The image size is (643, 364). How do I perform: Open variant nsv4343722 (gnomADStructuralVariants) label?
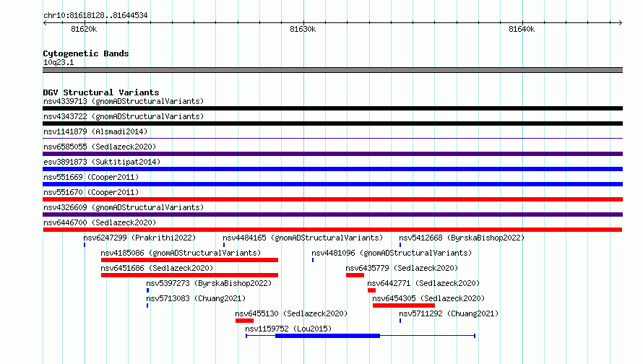pyautogui.click(x=124, y=116)
